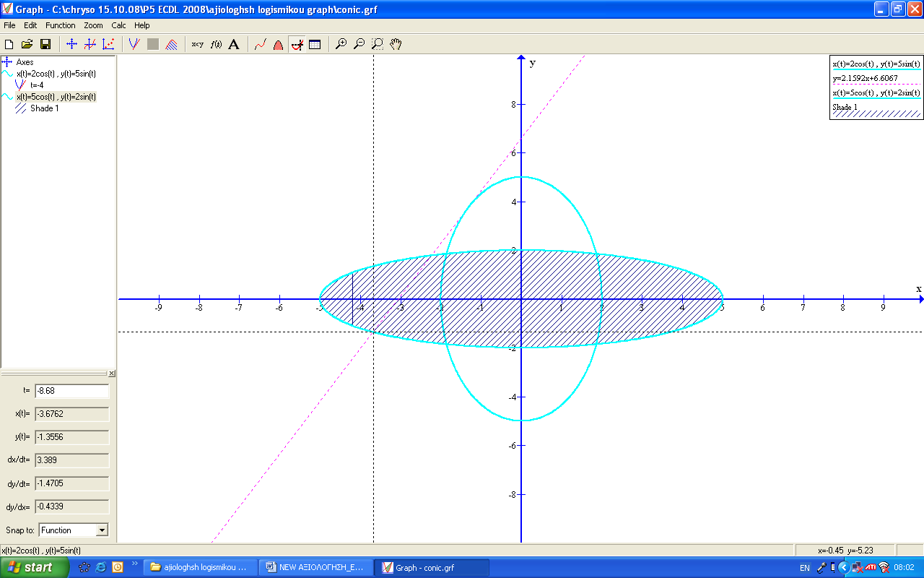Save the current graph
This screenshot has width=924, height=578.
(45, 44)
